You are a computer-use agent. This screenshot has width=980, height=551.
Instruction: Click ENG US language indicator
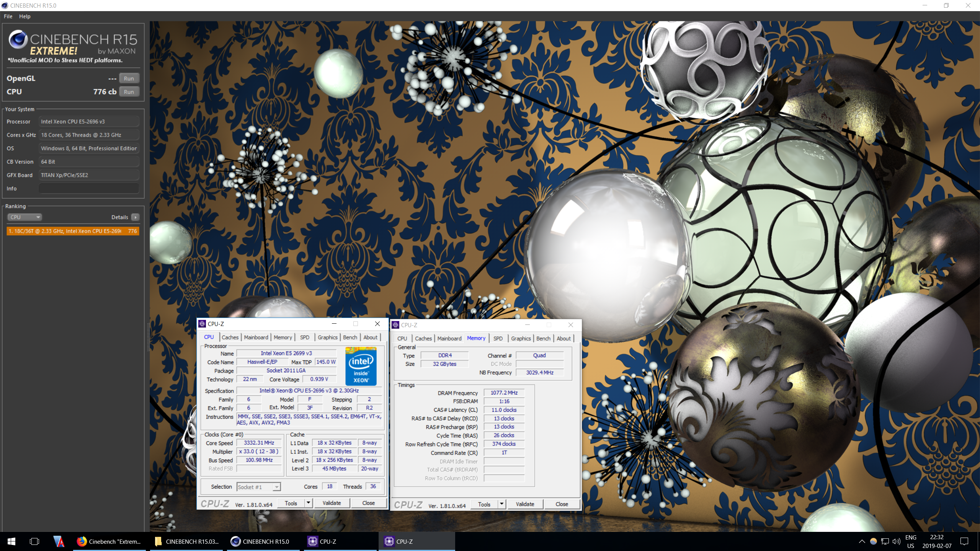[x=911, y=541]
